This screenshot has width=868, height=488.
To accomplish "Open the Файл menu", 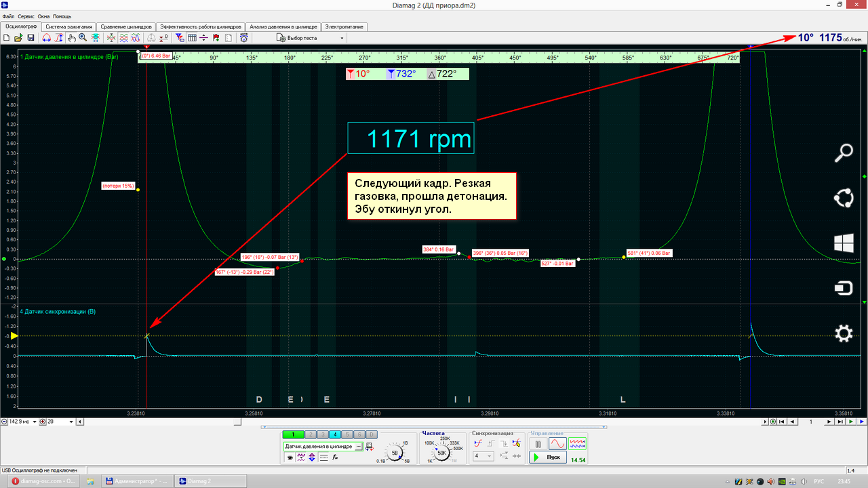I will coord(8,16).
